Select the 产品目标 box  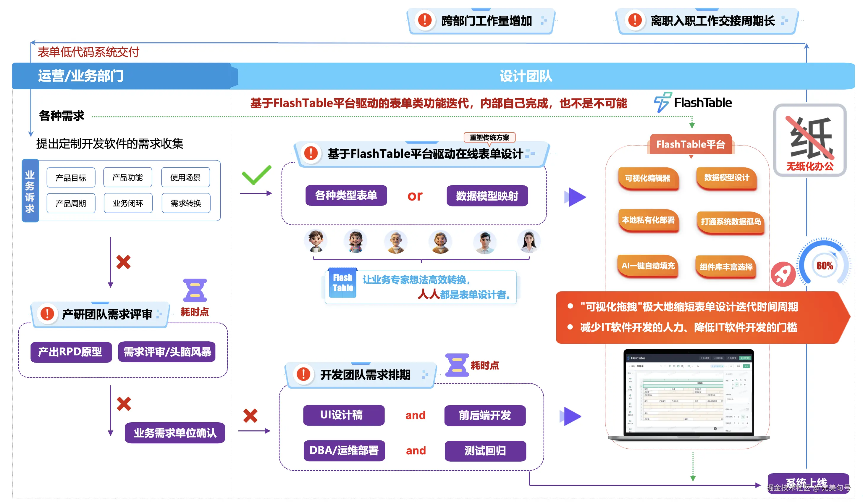71,178
